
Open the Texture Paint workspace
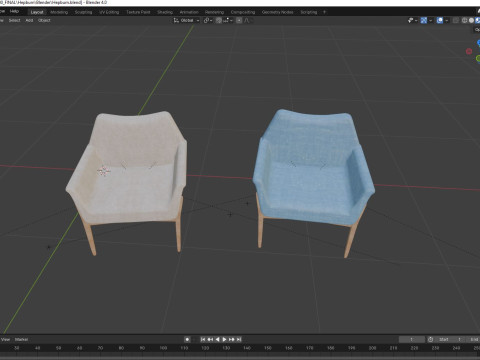(x=138, y=12)
